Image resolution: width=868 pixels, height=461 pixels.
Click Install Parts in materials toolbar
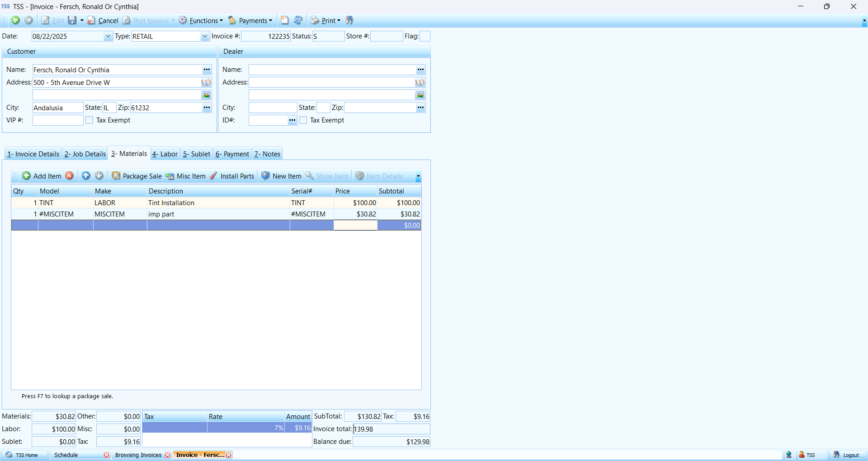pos(232,176)
